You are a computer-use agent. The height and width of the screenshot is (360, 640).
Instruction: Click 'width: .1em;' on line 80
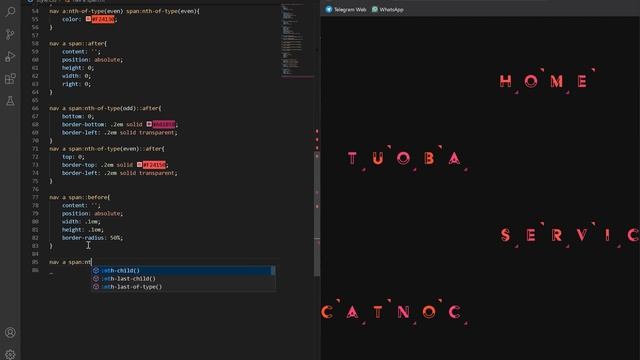[x=81, y=222]
